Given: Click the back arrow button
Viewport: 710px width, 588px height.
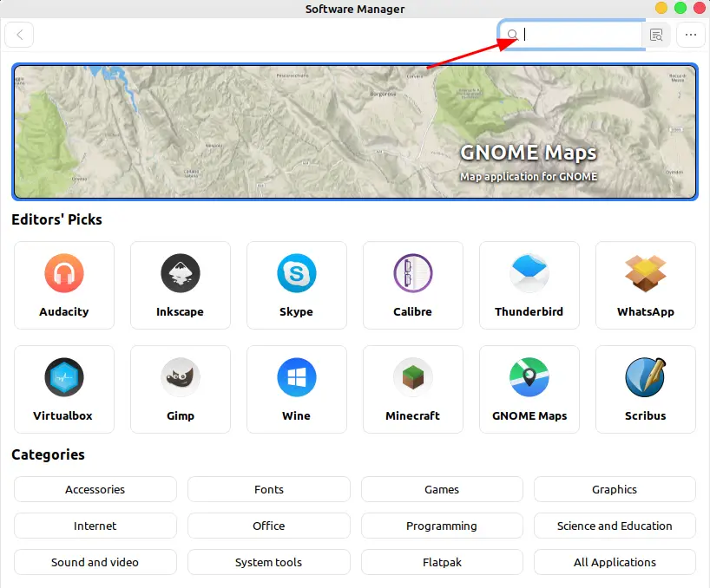Looking at the screenshot, I should pyautogui.click(x=19, y=35).
